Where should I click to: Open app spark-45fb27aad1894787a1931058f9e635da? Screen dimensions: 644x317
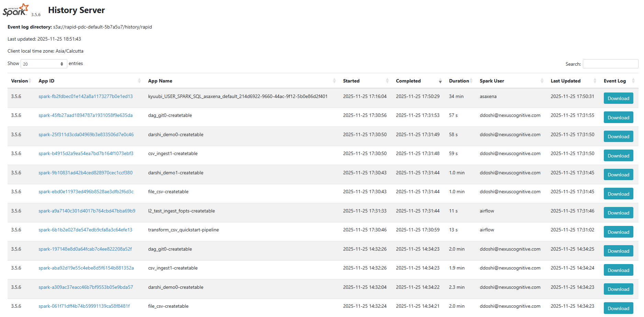pyautogui.click(x=86, y=115)
